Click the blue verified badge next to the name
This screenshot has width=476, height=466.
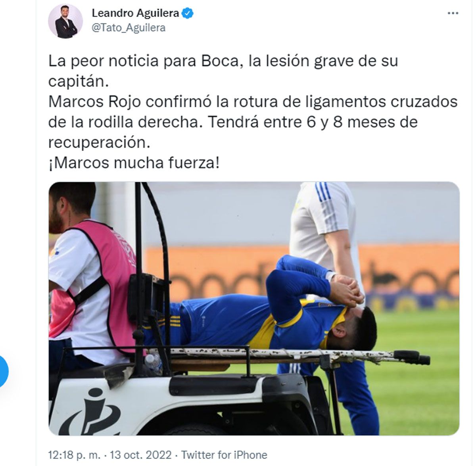[188, 13]
